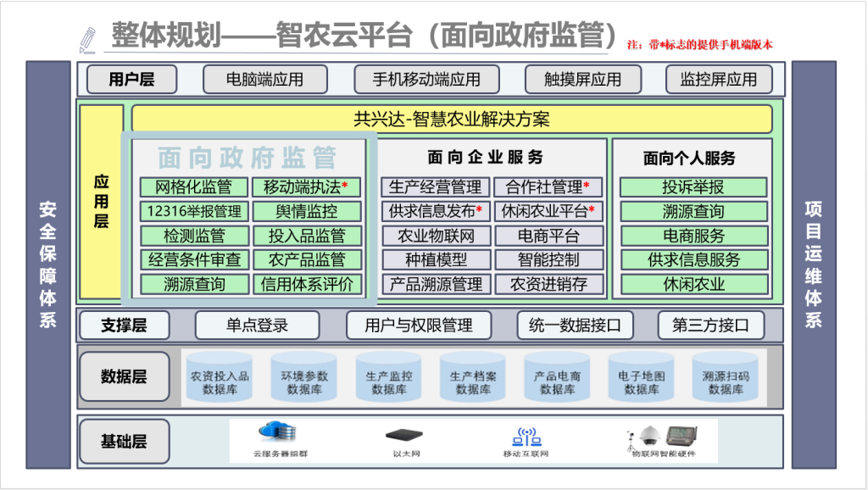Click the 共兴达-智慧农业解决方案 banner
This screenshot has height=490, width=868.
pos(452,119)
